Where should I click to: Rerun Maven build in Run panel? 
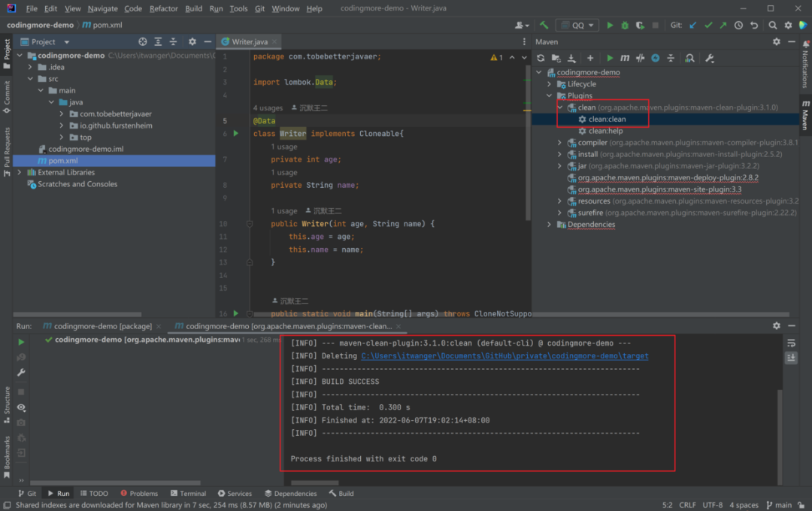(x=21, y=342)
